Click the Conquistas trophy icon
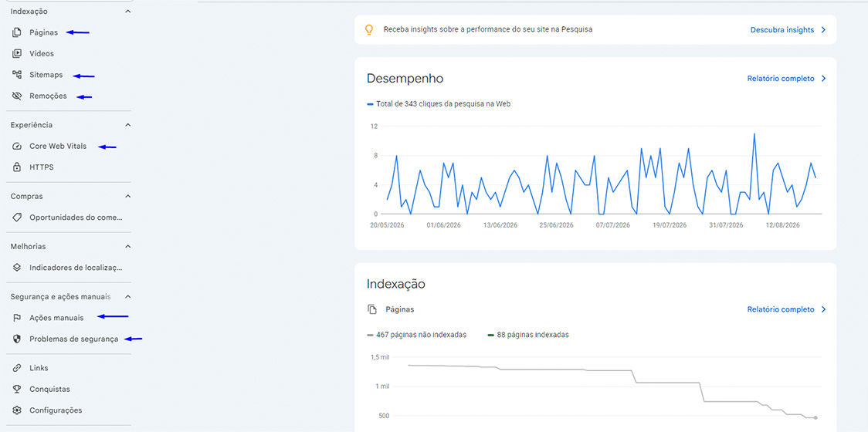868x432 pixels. (x=17, y=389)
